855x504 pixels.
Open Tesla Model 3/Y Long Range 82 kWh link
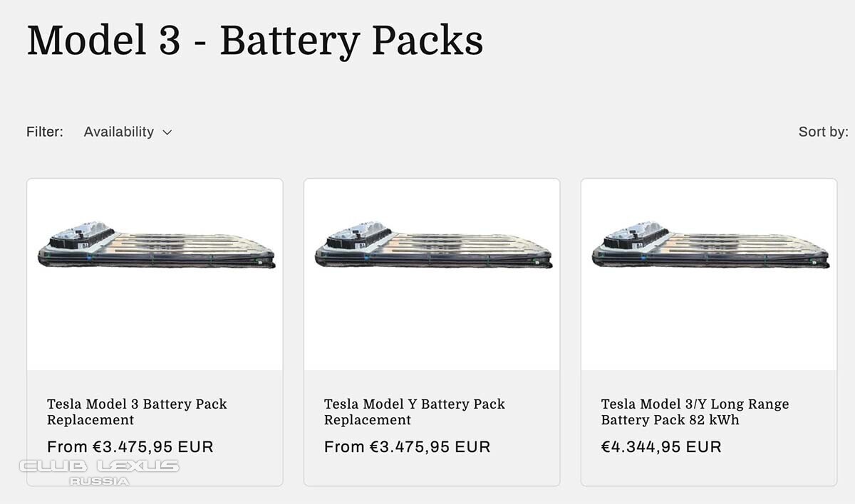pos(695,411)
